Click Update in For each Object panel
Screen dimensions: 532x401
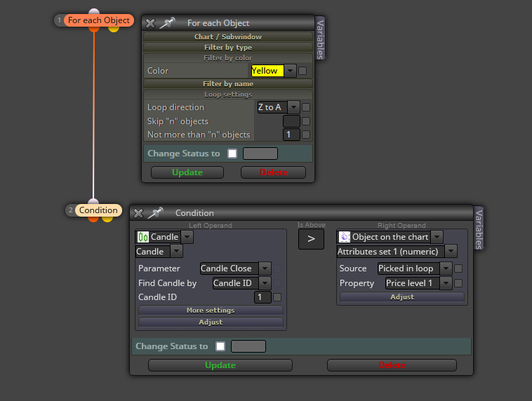(187, 172)
